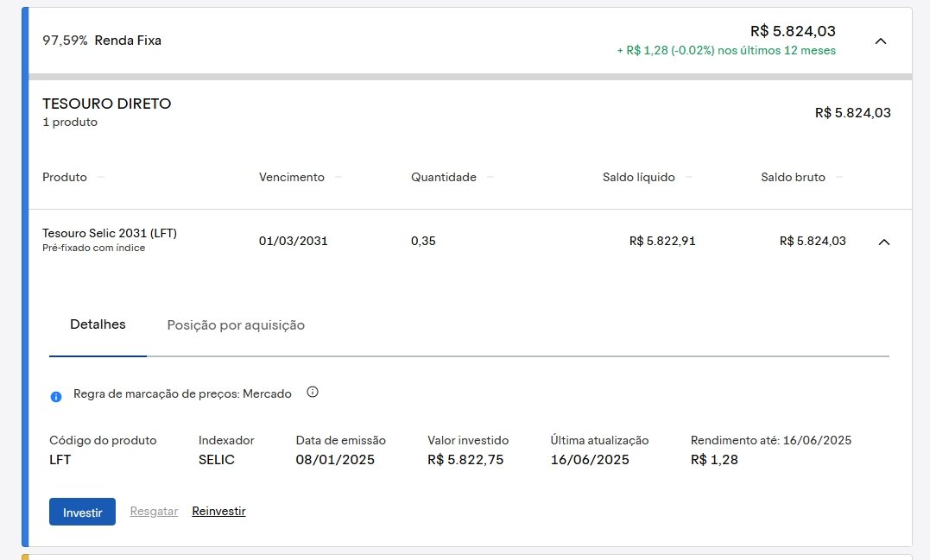Click the 1 produto count label
The width and height of the screenshot is (930, 560).
(x=70, y=122)
